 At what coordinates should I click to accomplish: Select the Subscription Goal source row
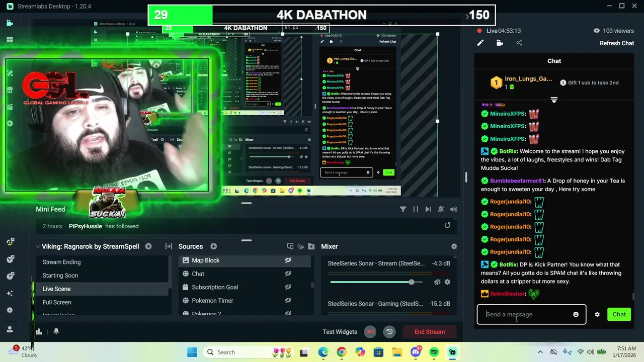coord(245,287)
